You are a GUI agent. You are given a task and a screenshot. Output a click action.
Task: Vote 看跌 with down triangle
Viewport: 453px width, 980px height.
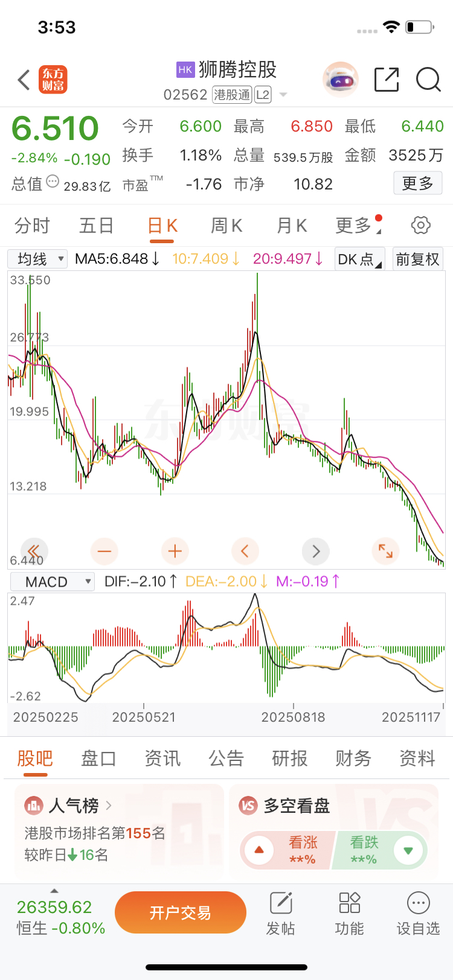(408, 850)
